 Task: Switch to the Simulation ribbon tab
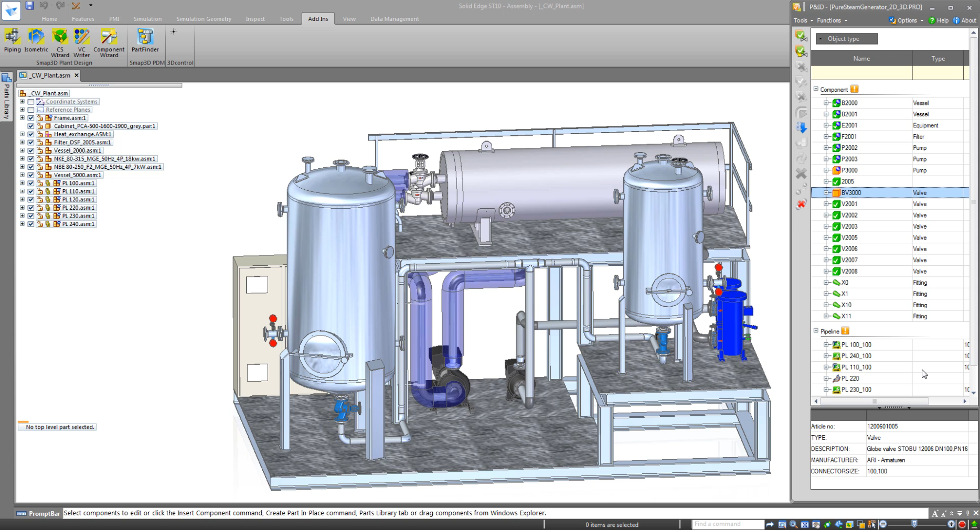click(147, 19)
